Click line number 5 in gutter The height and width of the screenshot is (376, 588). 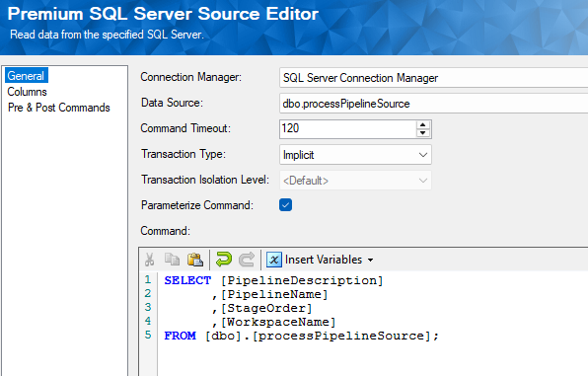148,335
